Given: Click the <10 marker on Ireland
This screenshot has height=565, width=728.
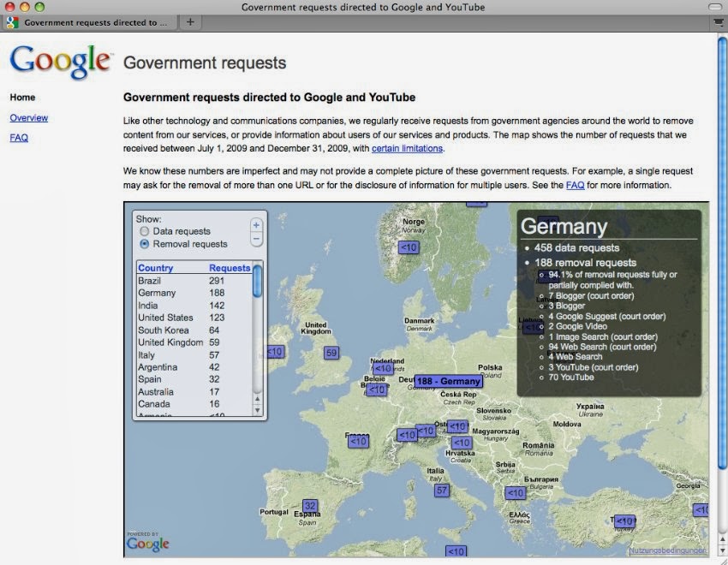Looking at the screenshot, I should coord(275,352).
